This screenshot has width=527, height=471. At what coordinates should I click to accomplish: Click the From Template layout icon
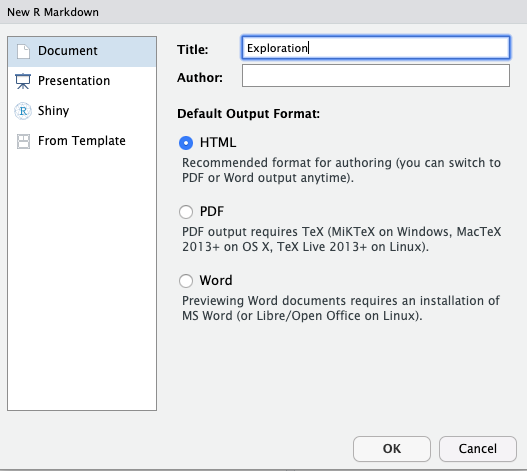[x=23, y=141]
